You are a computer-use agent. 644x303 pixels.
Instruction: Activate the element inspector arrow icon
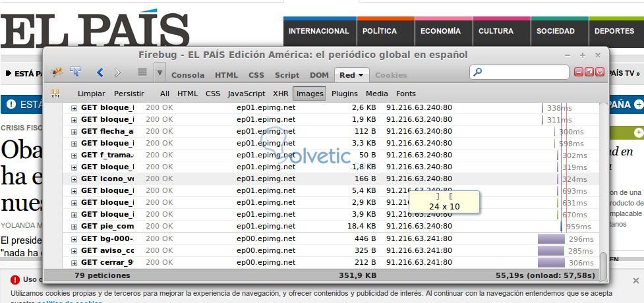click(74, 71)
